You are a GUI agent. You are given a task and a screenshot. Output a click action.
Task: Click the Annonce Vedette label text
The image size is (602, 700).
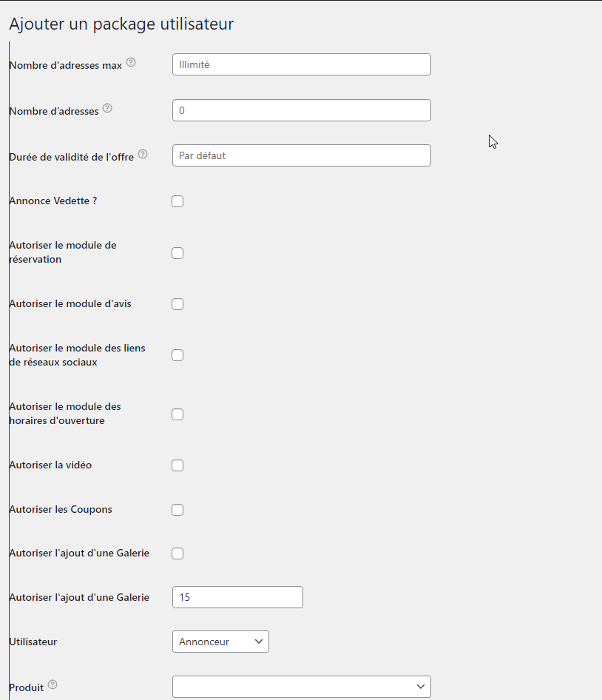[x=53, y=201]
